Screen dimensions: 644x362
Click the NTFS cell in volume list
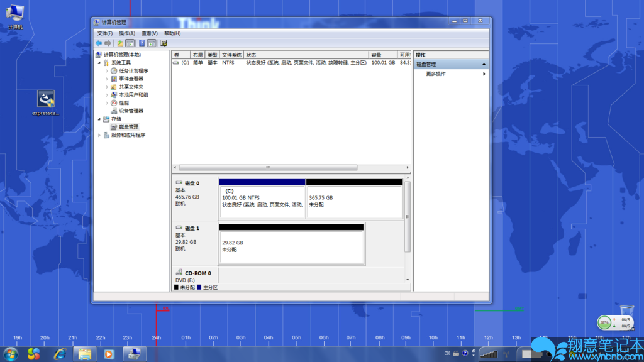coord(228,63)
